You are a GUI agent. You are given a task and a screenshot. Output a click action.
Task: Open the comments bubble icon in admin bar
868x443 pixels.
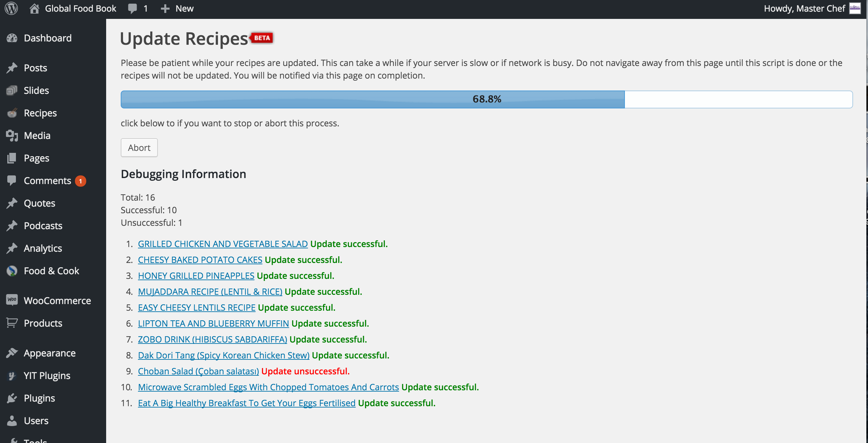coord(132,8)
